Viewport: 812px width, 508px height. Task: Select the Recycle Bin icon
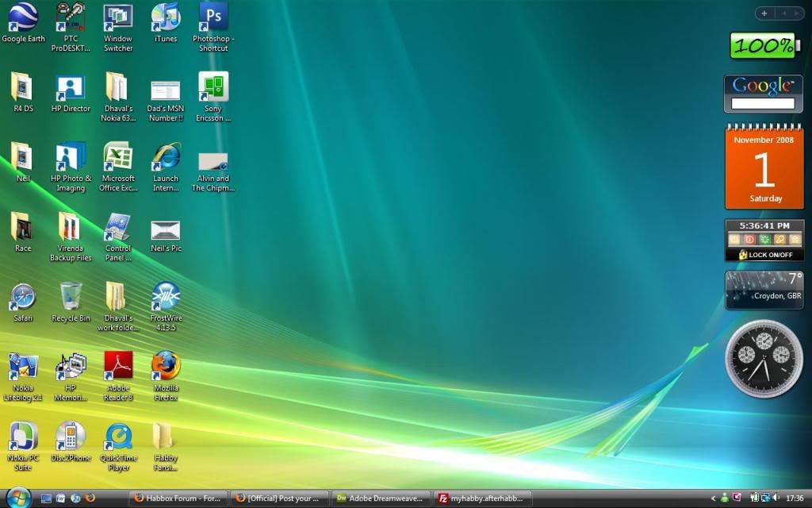click(x=71, y=297)
